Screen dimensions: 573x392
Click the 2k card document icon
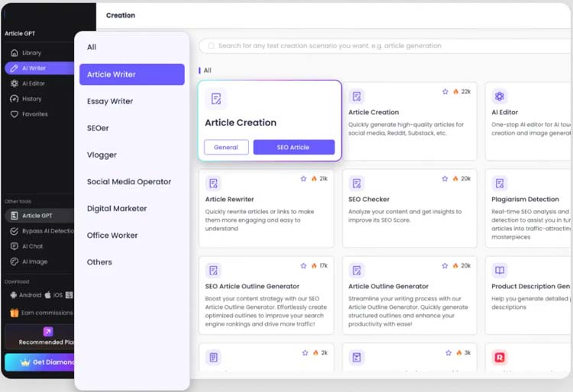[213, 358]
